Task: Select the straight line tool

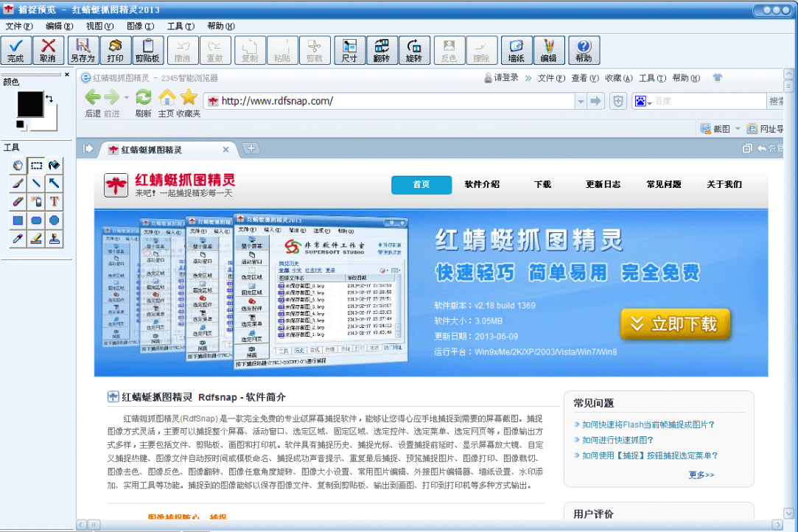Action: [x=36, y=183]
